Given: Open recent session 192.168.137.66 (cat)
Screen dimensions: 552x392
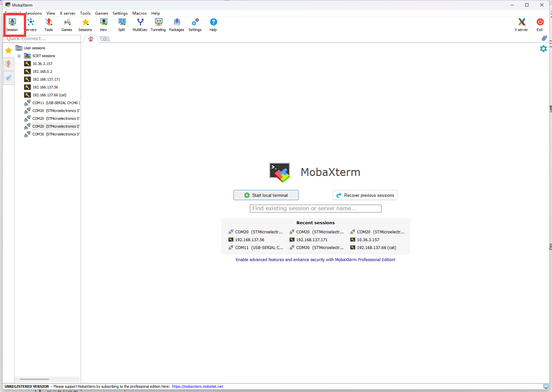Looking at the screenshot, I should 373,248.
